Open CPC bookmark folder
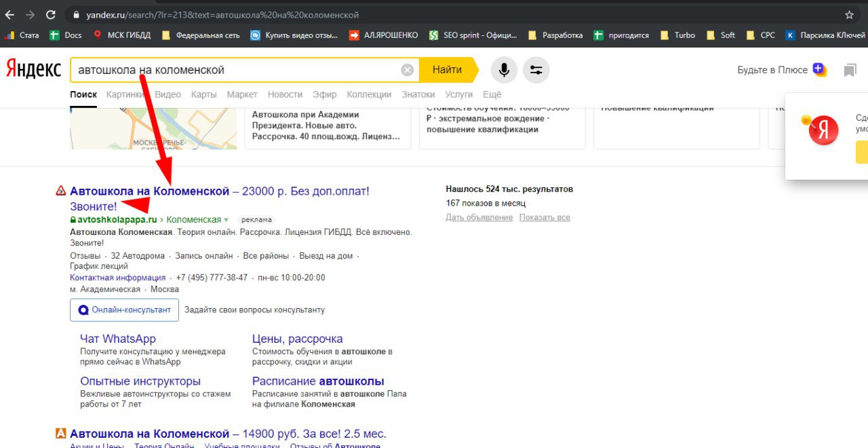Viewport: 868px width, 448px height. click(x=760, y=35)
